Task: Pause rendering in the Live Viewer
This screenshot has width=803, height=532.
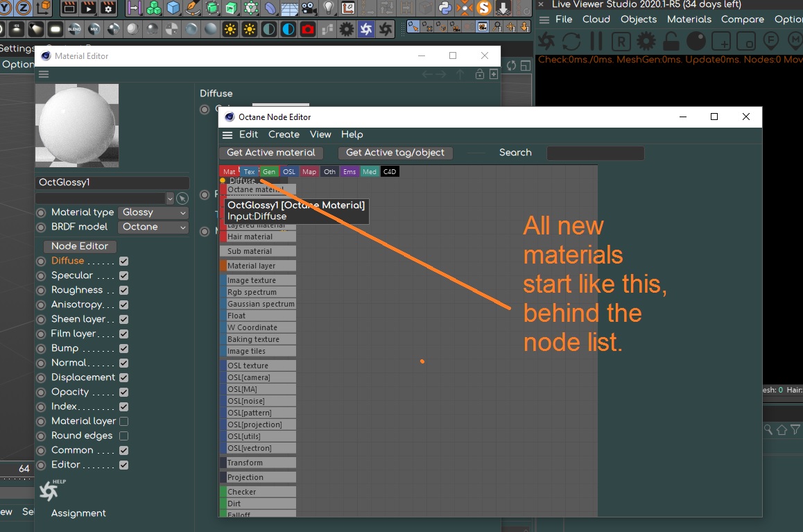Action: pos(596,41)
